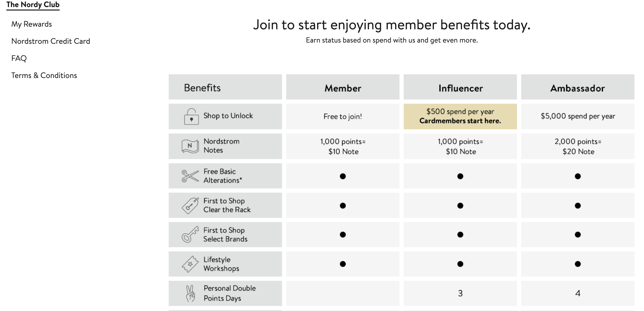The height and width of the screenshot is (311, 644).
Task: Select the price tag icon beside Clear the Rack
Action: (190, 205)
